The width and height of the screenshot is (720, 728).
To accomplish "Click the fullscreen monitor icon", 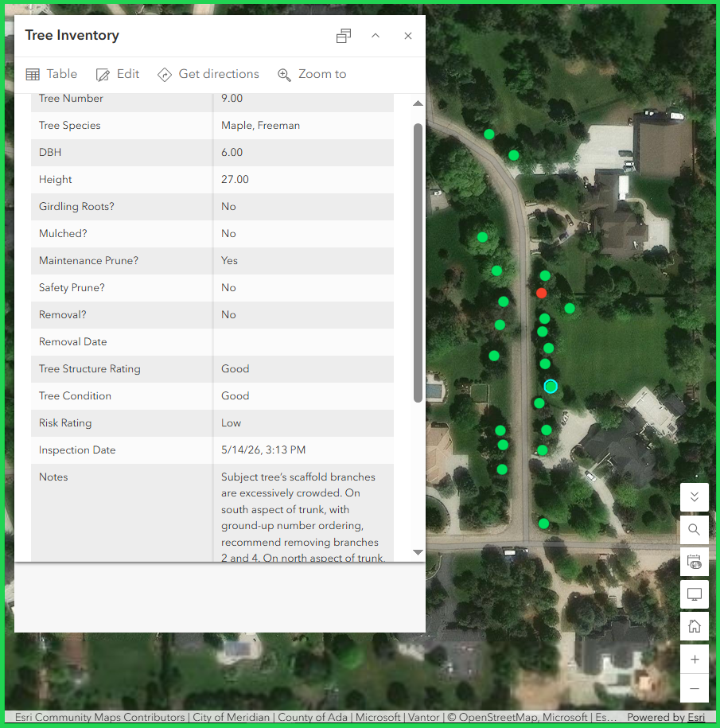I will 694,594.
